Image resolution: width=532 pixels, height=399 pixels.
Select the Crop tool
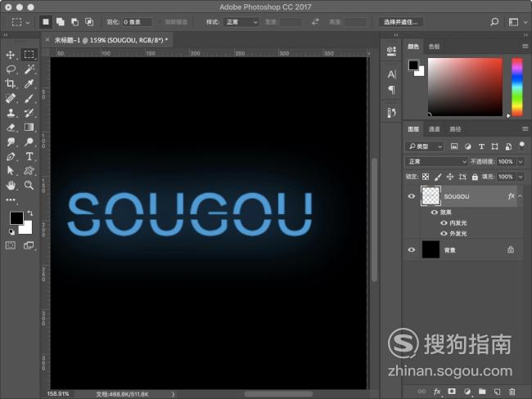click(11, 83)
